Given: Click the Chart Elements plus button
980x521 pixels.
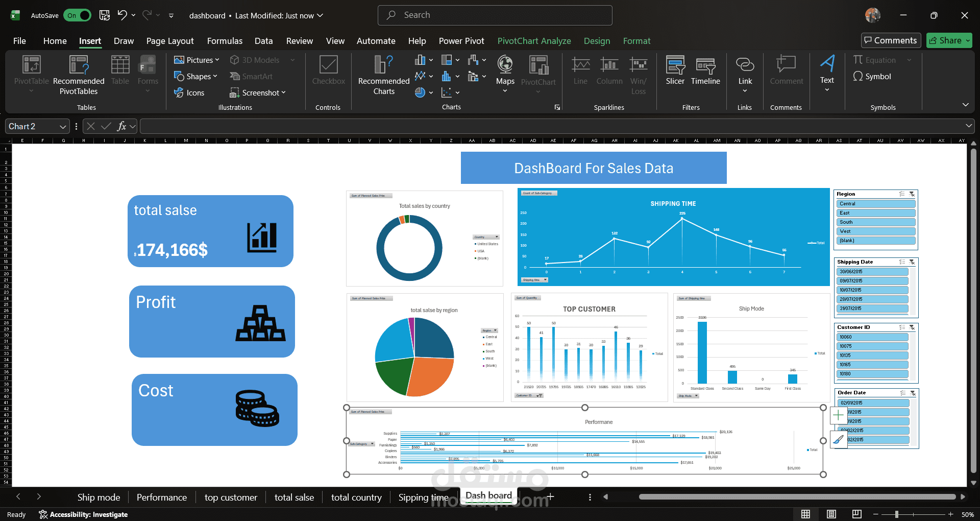Looking at the screenshot, I should [x=838, y=415].
